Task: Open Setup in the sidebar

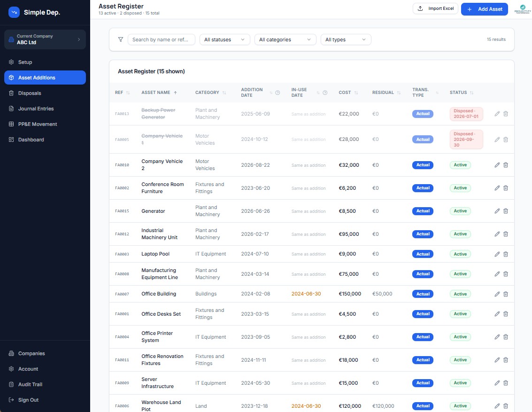Action: pos(45,62)
